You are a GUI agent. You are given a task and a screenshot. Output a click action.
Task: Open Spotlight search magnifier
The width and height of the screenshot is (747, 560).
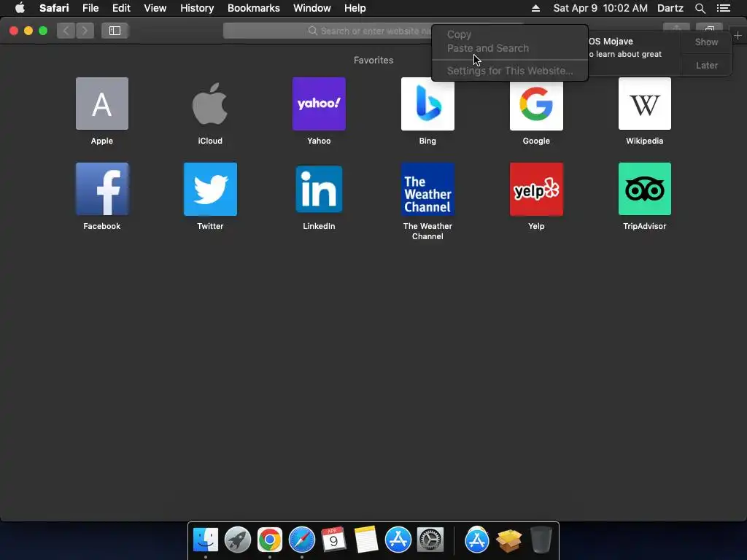700,8
